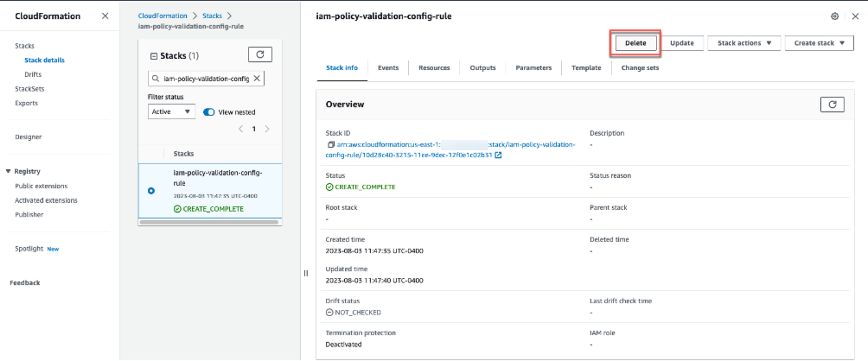Open the Active filter status dropdown
Viewport: 868px width, 361px height.
(x=171, y=111)
